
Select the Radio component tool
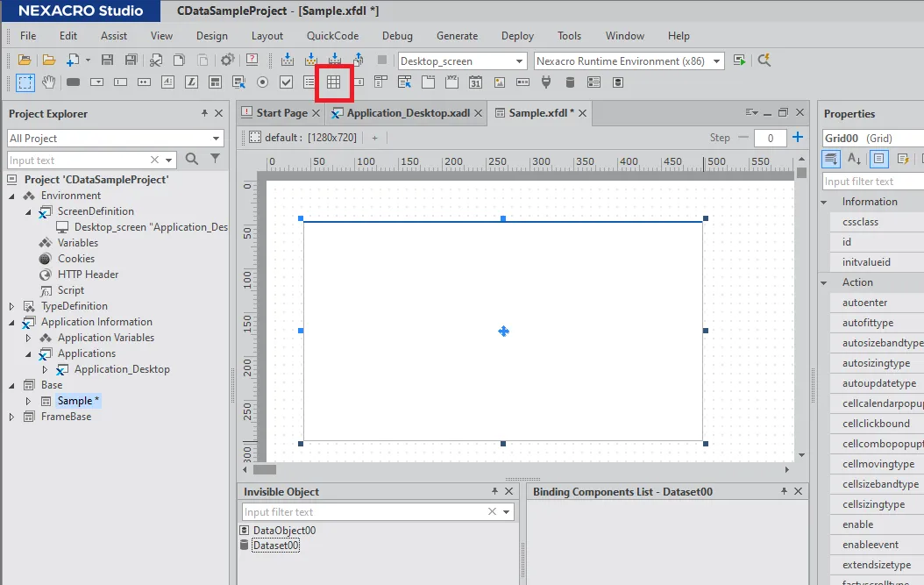coord(262,82)
